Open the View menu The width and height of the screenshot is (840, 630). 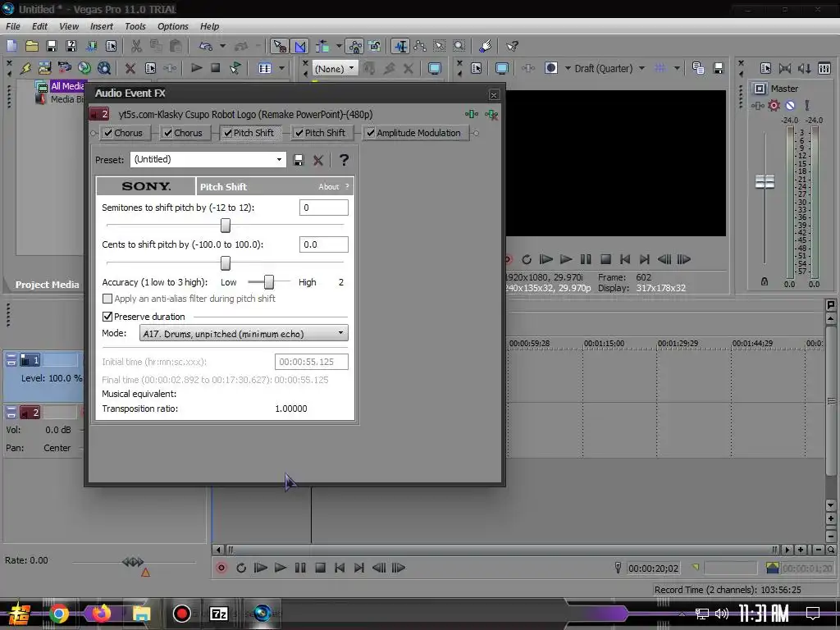click(69, 26)
